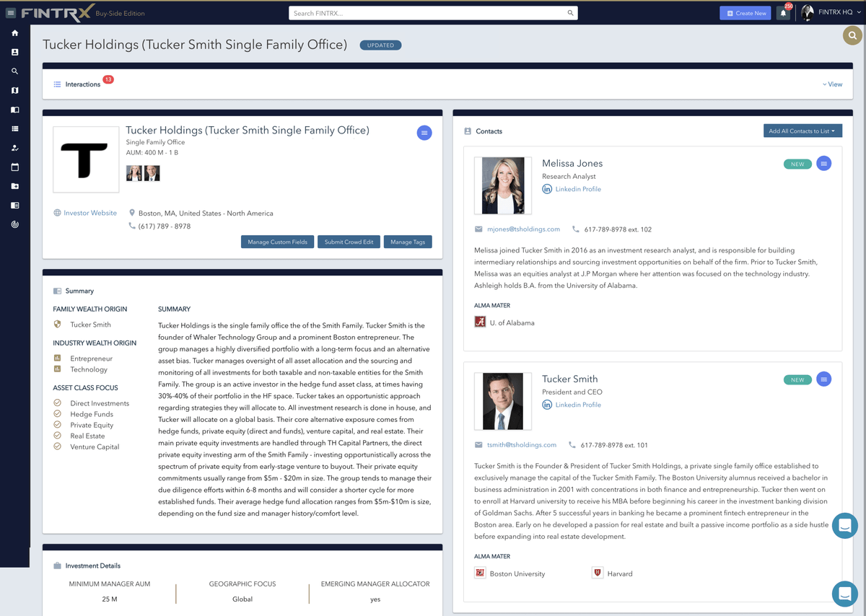Click Private Equity check mark
The width and height of the screenshot is (866, 616).
pos(57,425)
